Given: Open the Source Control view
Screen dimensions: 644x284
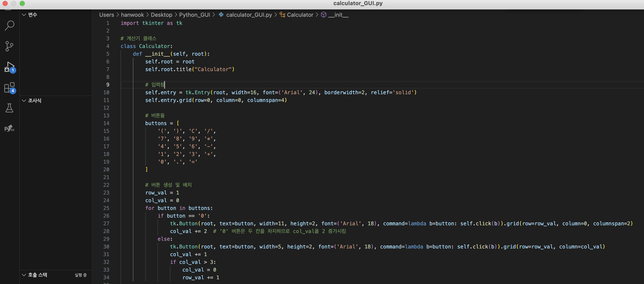Looking at the screenshot, I should click(9, 46).
